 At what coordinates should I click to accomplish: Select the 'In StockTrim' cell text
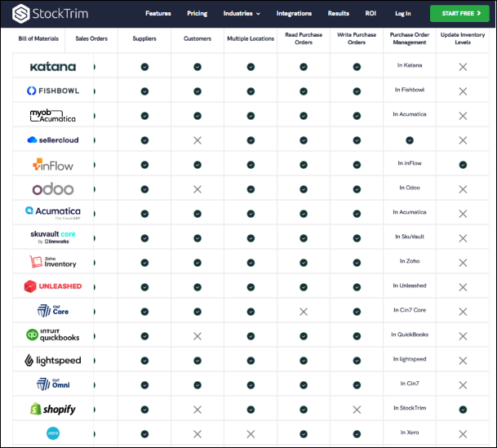click(410, 408)
